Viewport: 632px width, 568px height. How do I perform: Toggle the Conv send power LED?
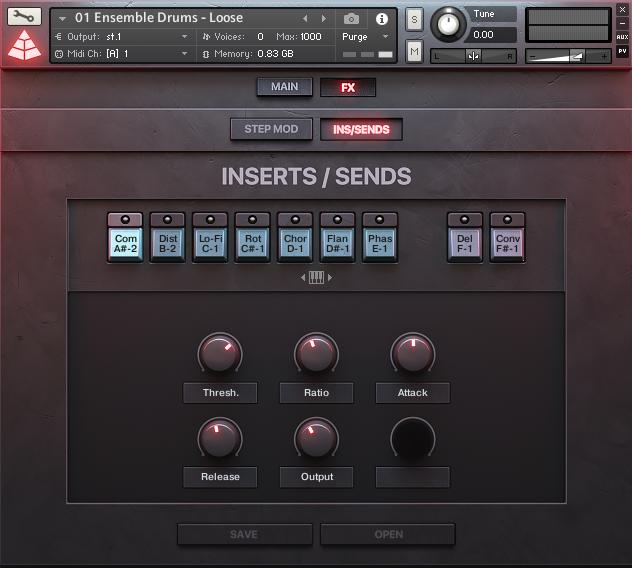tap(507, 220)
